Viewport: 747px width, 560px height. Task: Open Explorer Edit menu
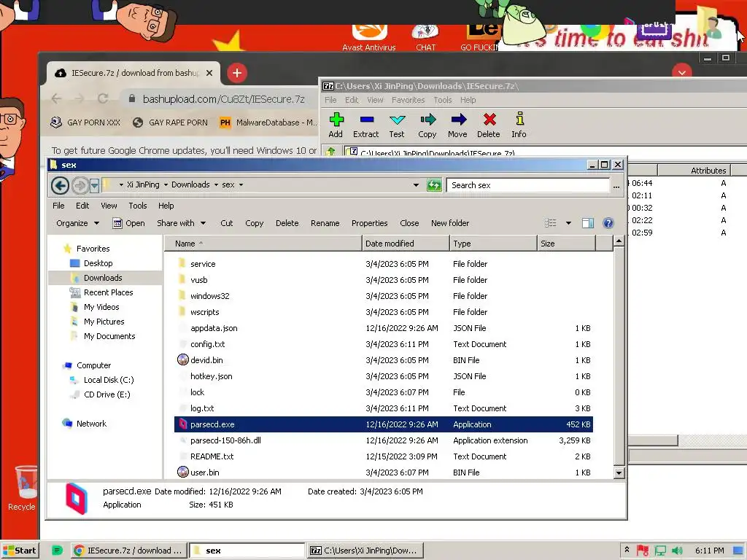pos(82,206)
